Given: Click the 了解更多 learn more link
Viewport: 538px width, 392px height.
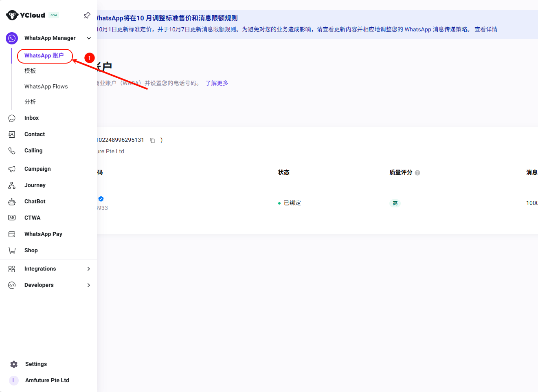Looking at the screenshot, I should (x=217, y=83).
